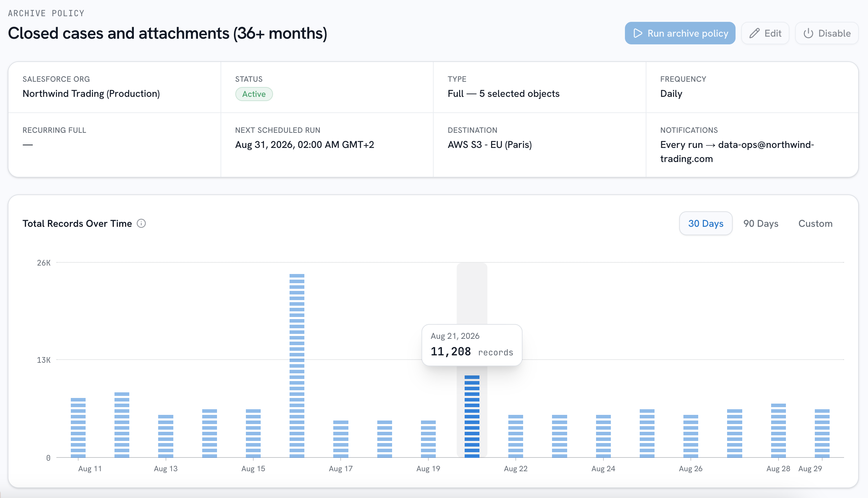Click the pencil icon next to Edit
868x498 pixels.
coord(754,33)
